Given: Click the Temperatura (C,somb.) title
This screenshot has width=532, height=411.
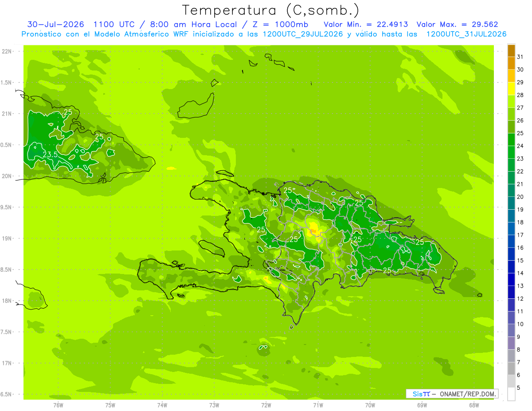Looking at the screenshot, I should point(270,10).
